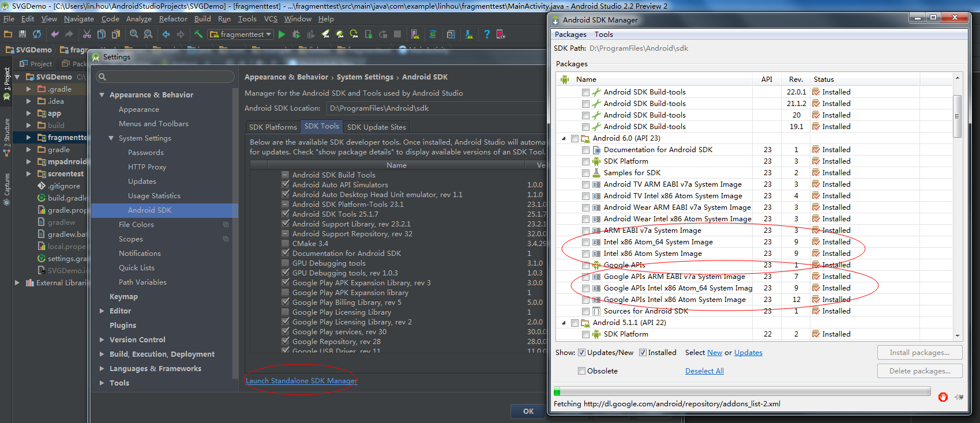The image size is (980, 423).
Task: Expand External Libraries in project tree
Action: pos(17,283)
